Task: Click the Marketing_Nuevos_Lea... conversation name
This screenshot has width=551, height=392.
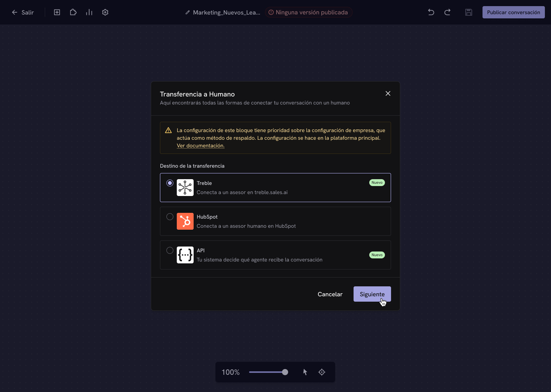Action: coord(227,12)
